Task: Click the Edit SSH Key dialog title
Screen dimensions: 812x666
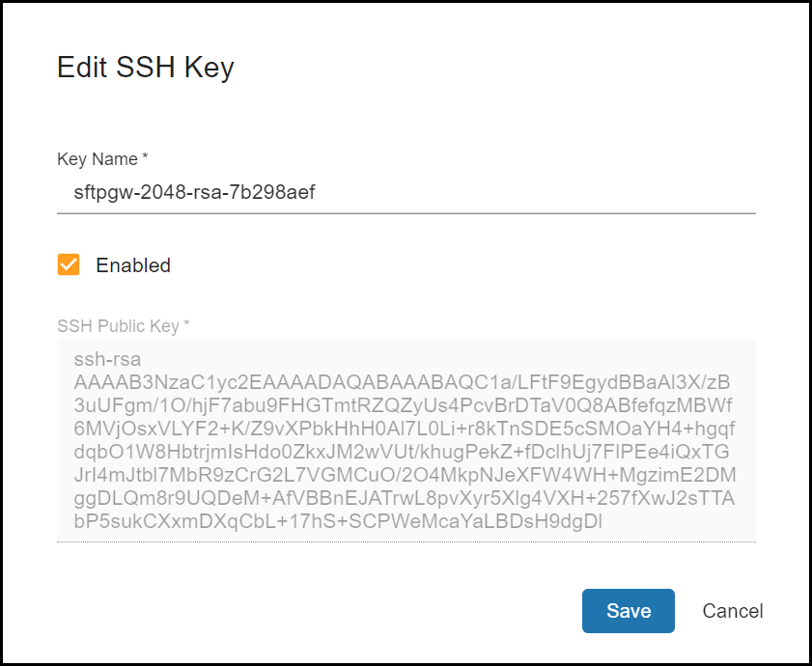Action: coord(145,67)
